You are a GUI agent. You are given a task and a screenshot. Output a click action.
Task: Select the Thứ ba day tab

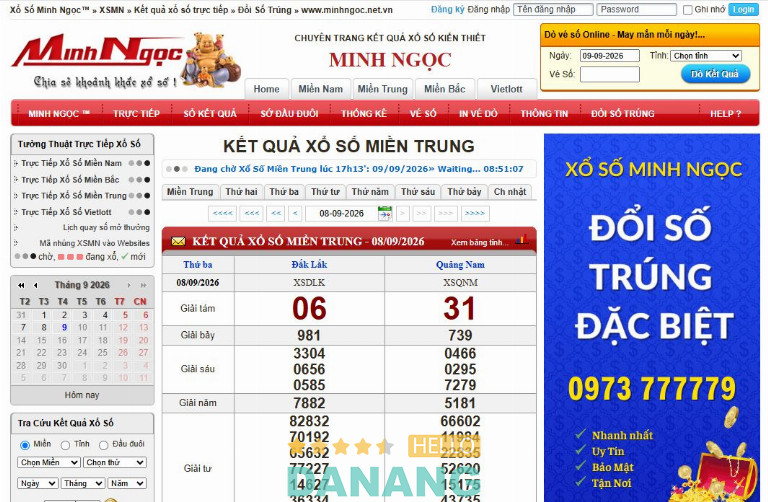(284, 192)
